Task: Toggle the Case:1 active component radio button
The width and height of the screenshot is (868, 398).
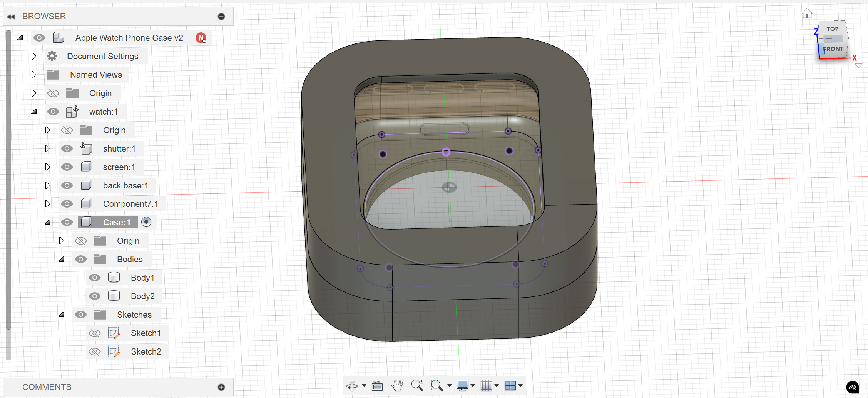Action: pos(146,222)
